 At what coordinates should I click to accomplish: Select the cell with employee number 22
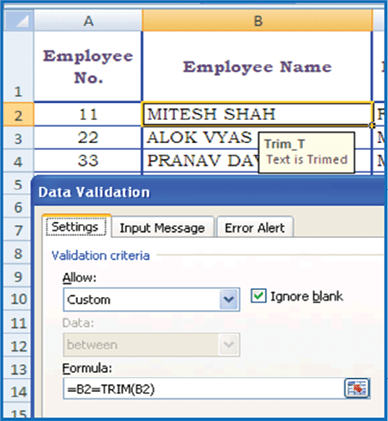(x=88, y=138)
